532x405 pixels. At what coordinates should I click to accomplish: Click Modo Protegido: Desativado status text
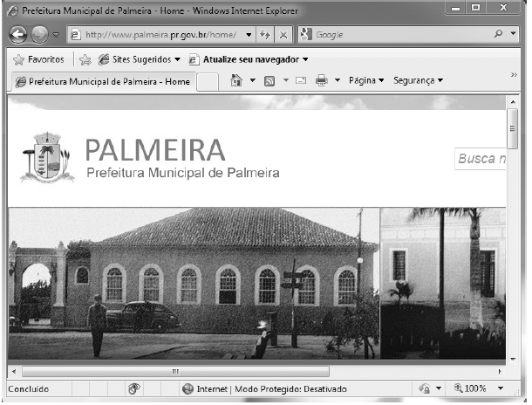pos(290,389)
